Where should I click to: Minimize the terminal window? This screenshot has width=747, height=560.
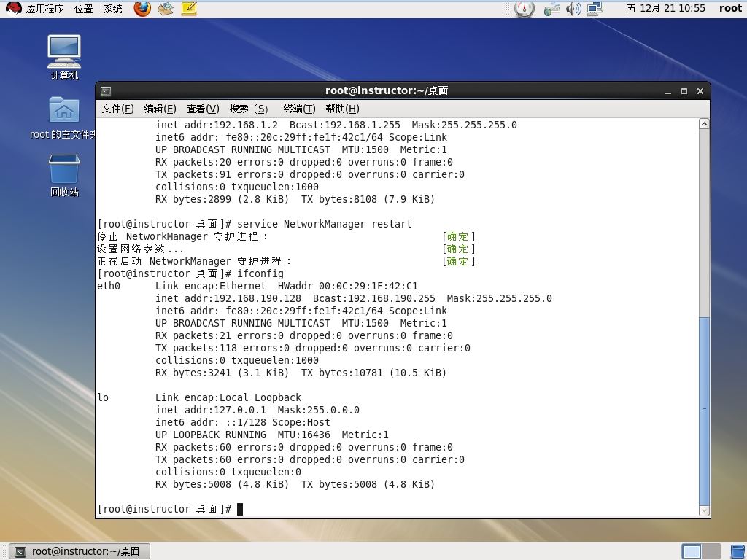(668, 91)
